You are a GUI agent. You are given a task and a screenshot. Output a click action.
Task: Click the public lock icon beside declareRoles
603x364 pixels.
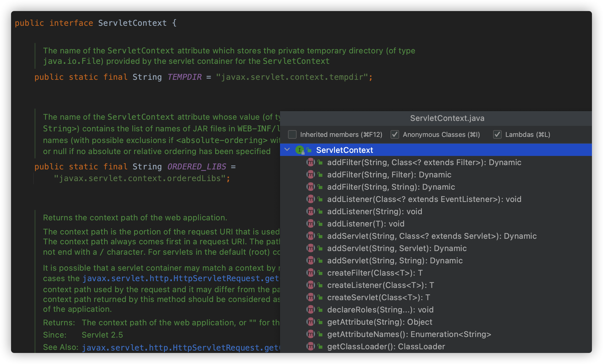tap(320, 310)
